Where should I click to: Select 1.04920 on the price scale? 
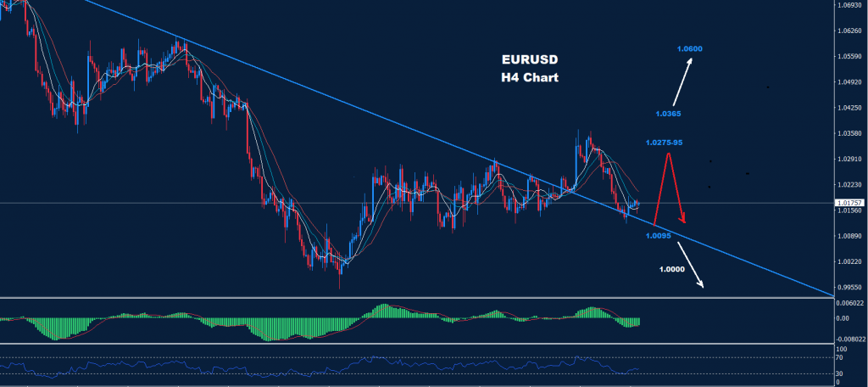click(x=849, y=82)
